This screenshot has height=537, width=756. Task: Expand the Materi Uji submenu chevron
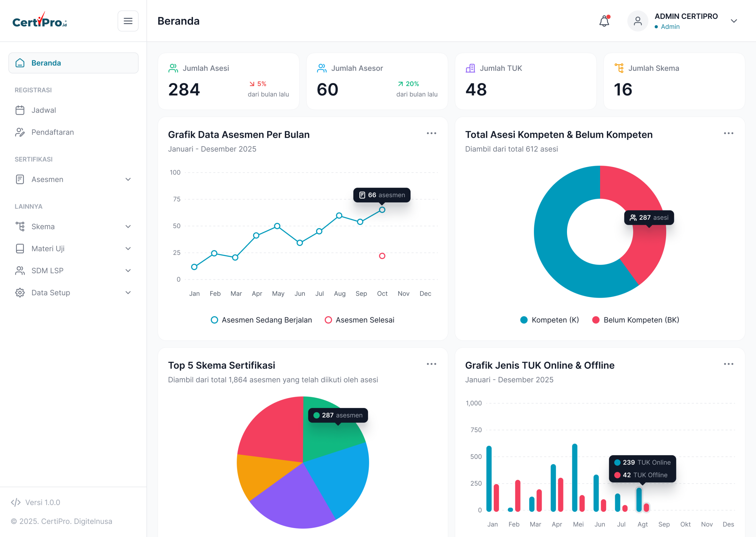(x=128, y=248)
